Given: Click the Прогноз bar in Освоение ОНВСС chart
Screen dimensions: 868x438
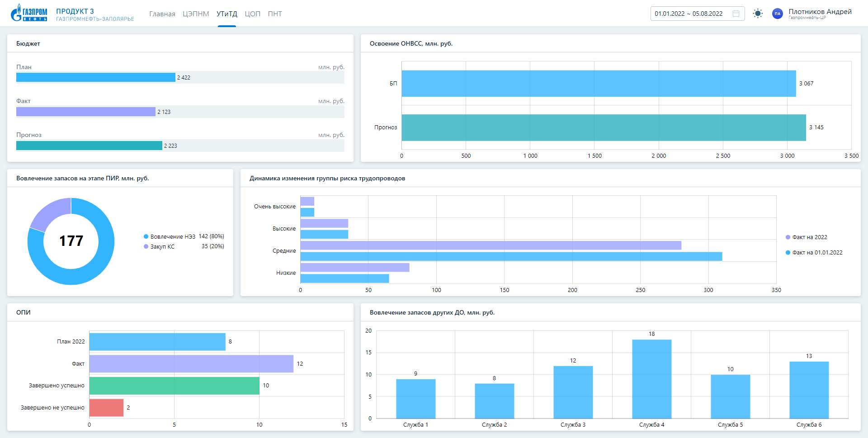Looking at the screenshot, I should tap(604, 127).
